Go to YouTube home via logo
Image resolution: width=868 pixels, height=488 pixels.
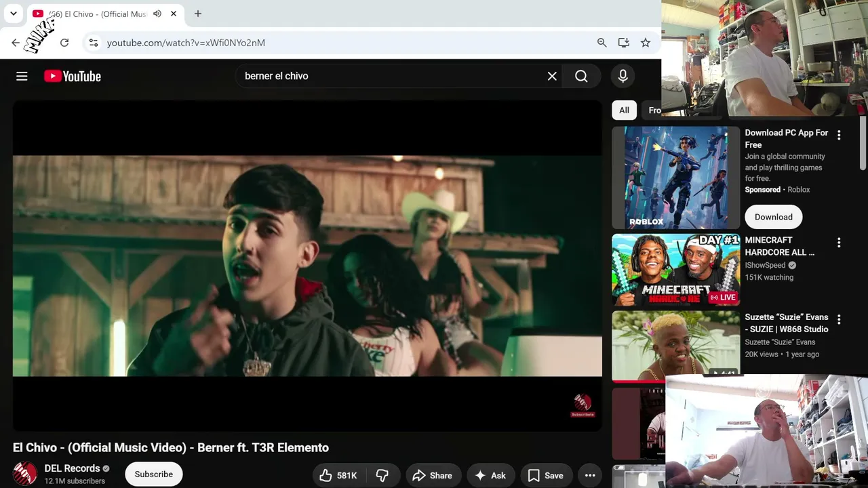coord(73,77)
